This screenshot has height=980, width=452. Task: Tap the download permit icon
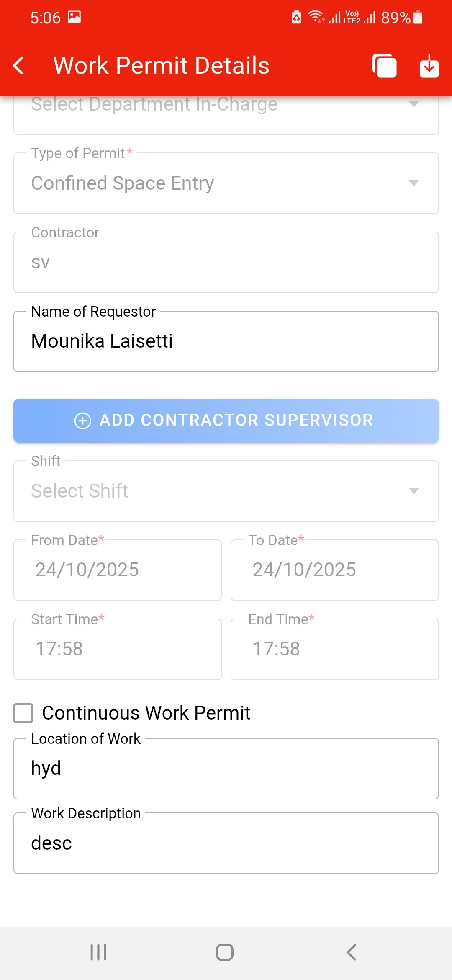click(x=429, y=66)
